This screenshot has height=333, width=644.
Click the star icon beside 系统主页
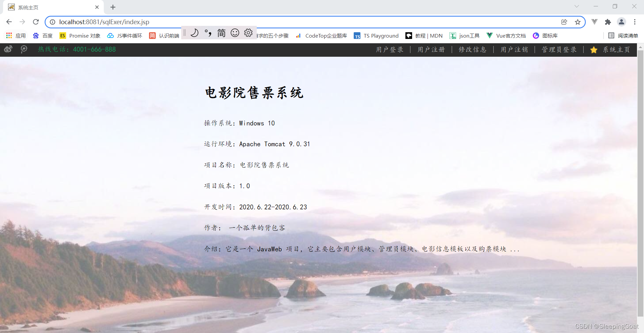[594, 50]
